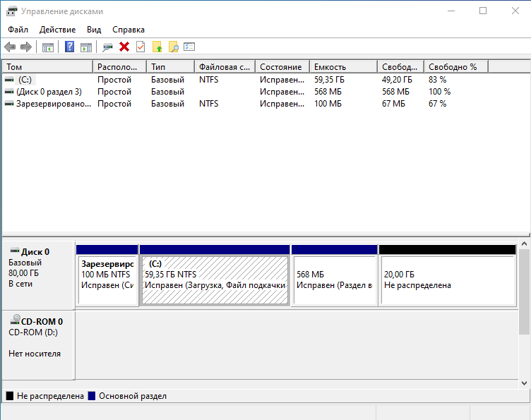Click the Back arrow toolbar icon
The image size is (531, 420).
(x=10, y=47)
